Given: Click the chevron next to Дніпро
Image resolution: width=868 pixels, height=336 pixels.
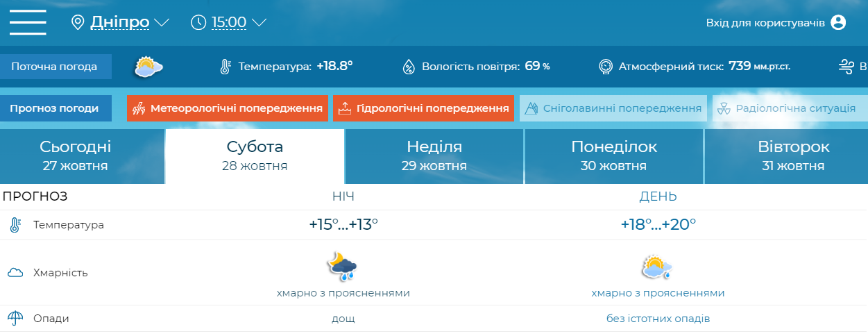Looking at the screenshot, I should [x=162, y=22].
